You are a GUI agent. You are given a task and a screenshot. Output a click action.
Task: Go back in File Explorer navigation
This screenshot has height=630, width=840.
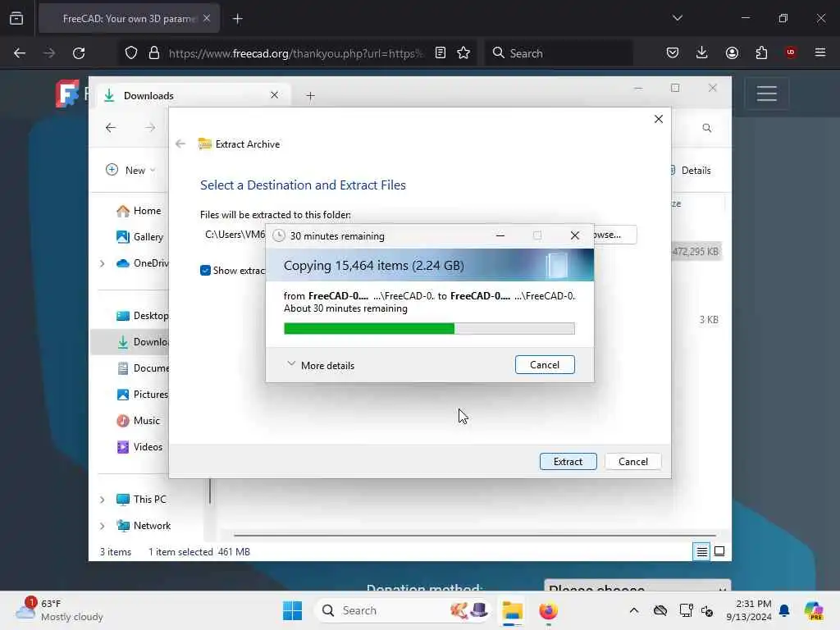pos(111,127)
